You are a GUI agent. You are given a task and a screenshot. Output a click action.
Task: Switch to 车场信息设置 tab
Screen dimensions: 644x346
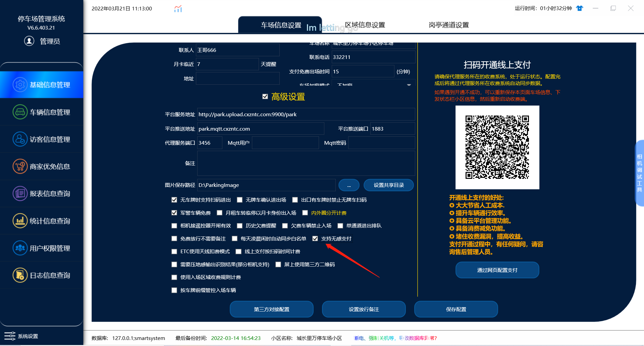click(x=281, y=25)
